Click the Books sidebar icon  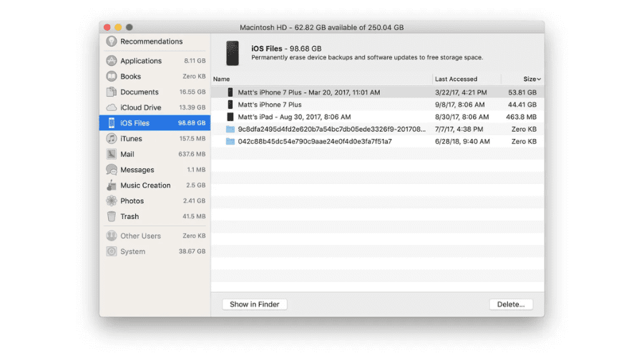[112, 76]
